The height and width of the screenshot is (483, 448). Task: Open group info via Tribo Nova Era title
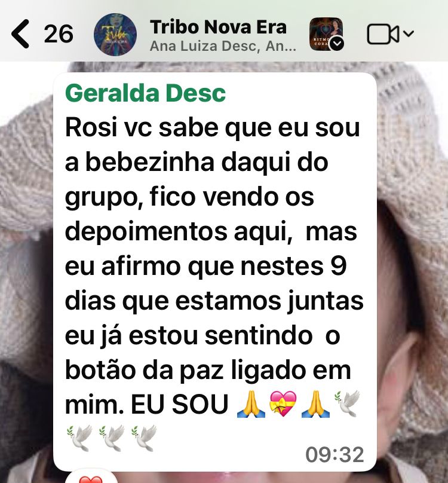tap(218, 27)
